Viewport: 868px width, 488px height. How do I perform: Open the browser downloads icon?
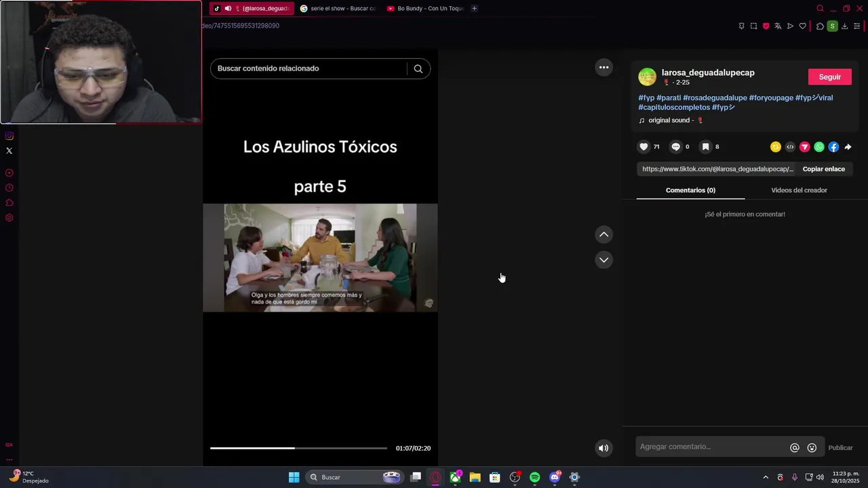click(x=844, y=26)
